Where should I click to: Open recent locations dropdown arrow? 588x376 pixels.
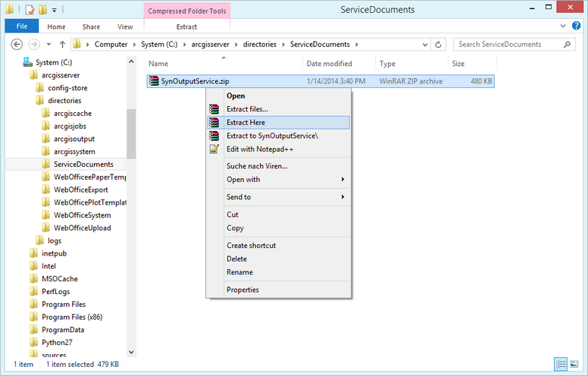(x=48, y=44)
